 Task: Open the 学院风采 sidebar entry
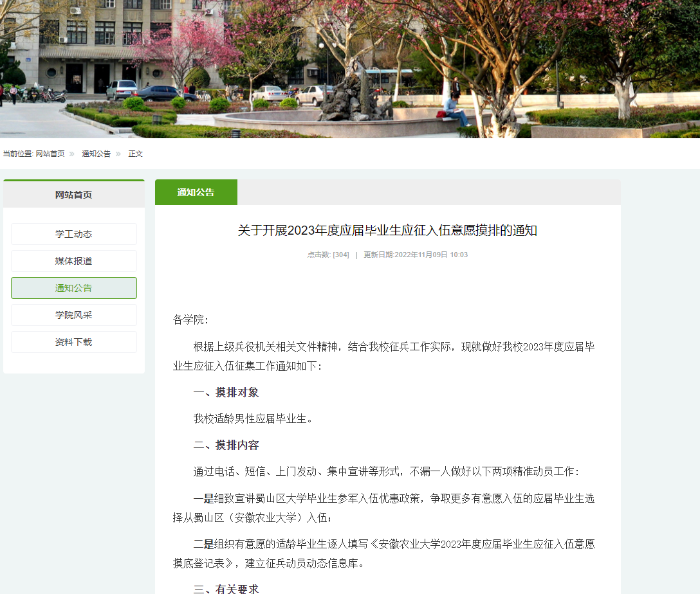pos(73,315)
